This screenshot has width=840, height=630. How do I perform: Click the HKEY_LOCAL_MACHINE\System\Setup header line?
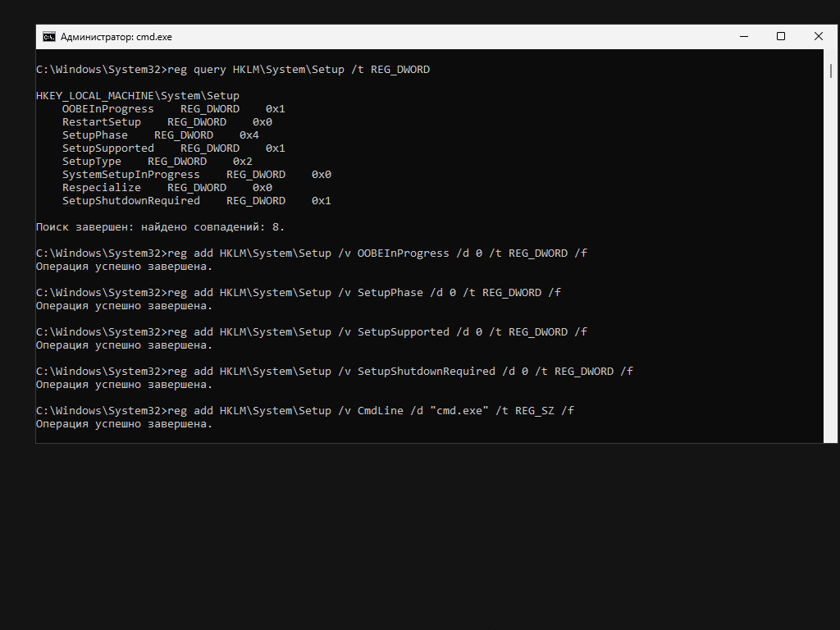[x=137, y=95]
